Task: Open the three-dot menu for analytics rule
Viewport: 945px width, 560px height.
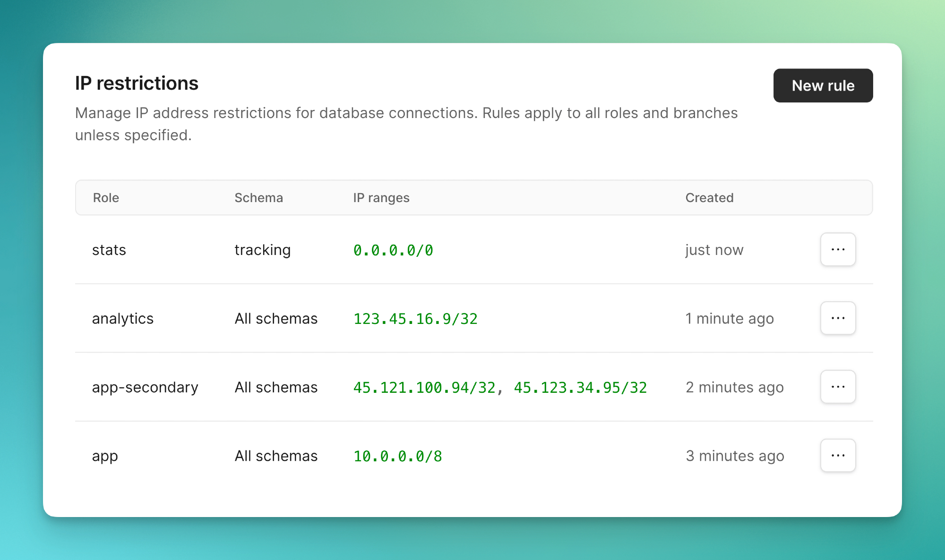Action: click(838, 318)
